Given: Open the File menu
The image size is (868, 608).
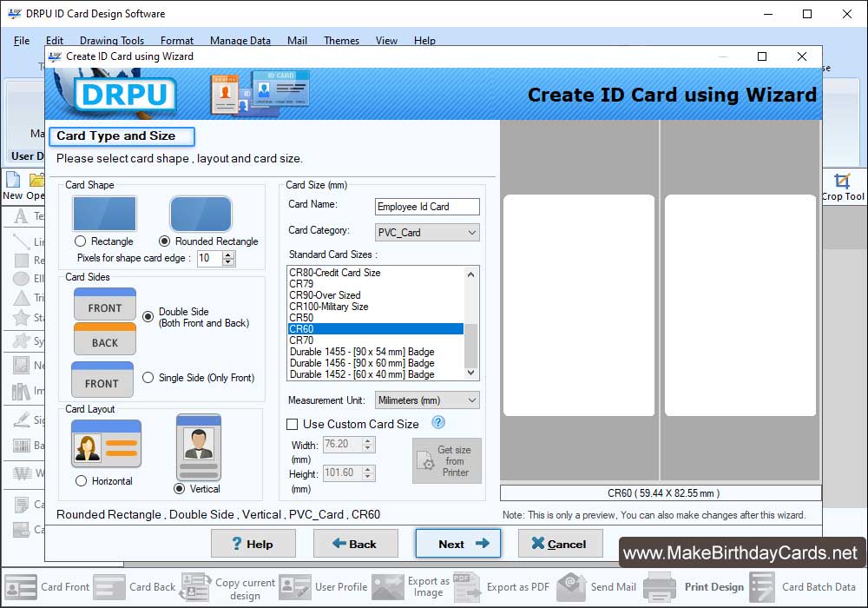Looking at the screenshot, I should [x=22, y=41].
